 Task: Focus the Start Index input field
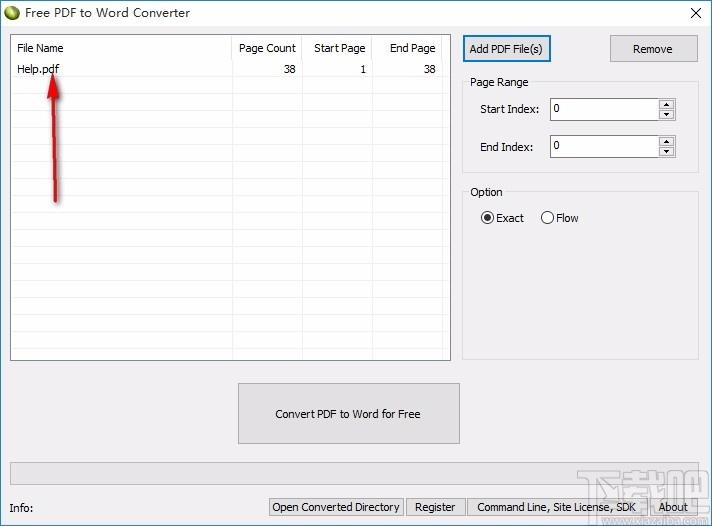(x=604, y=109)
